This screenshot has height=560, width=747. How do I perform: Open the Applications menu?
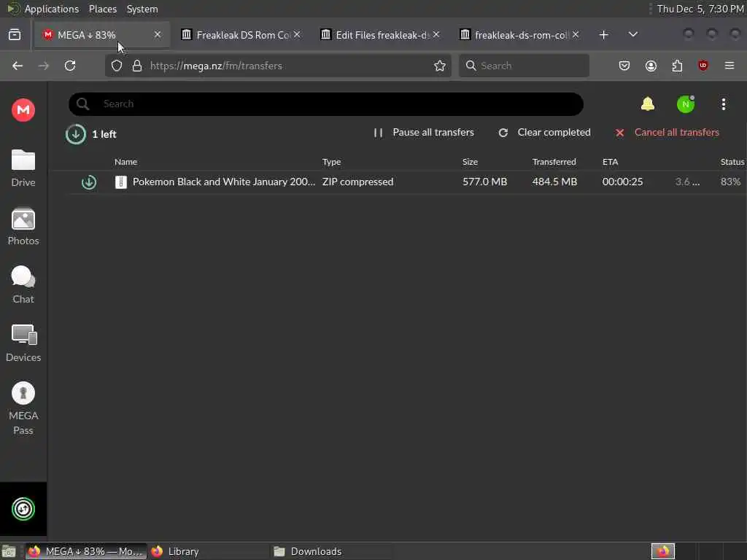52,9
